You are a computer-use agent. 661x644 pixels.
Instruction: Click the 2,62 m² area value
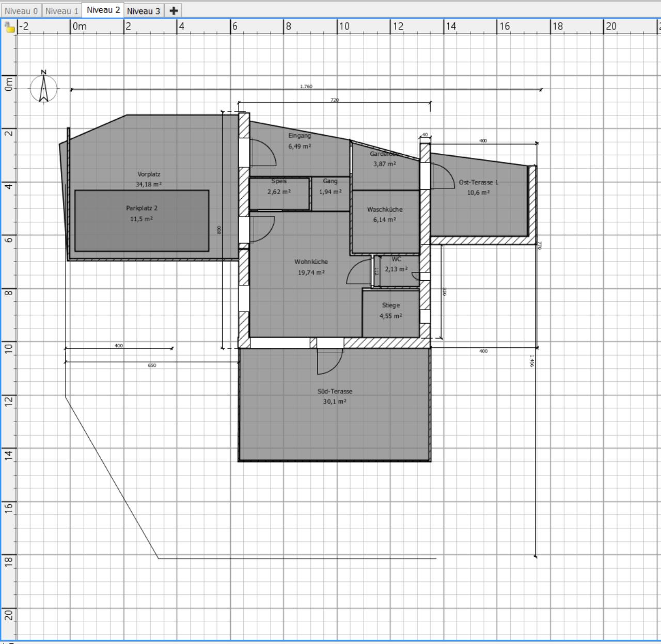tap(279, 191)
